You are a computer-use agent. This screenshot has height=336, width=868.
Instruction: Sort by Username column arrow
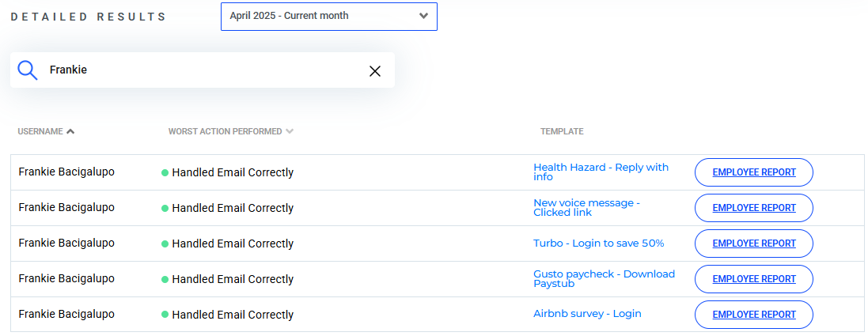click(x=70, y=131)
